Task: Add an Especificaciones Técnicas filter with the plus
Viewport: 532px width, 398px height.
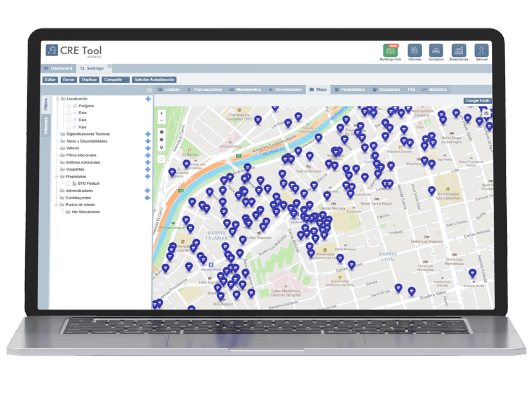Action: 148,134
